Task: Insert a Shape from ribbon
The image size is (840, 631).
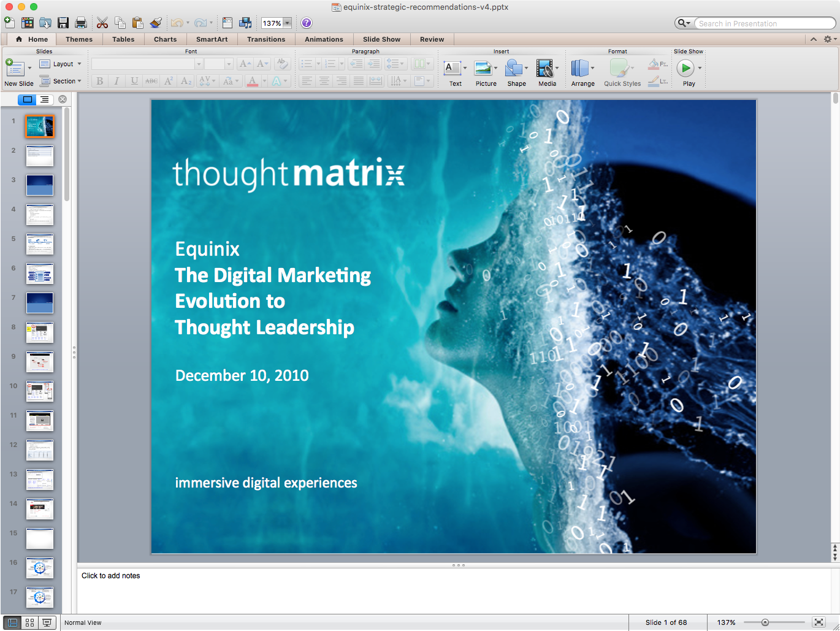Action: [x=516, y=73]
